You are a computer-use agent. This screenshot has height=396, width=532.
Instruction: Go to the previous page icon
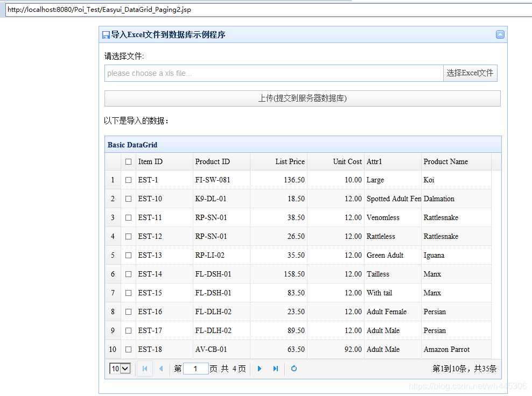[x=162, y=369]
